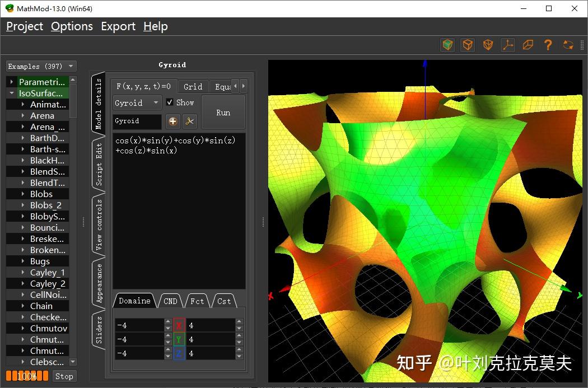The image size is (588, 388).
Task: Increase the X minimum value with up arrow
Action: point(168,321)
